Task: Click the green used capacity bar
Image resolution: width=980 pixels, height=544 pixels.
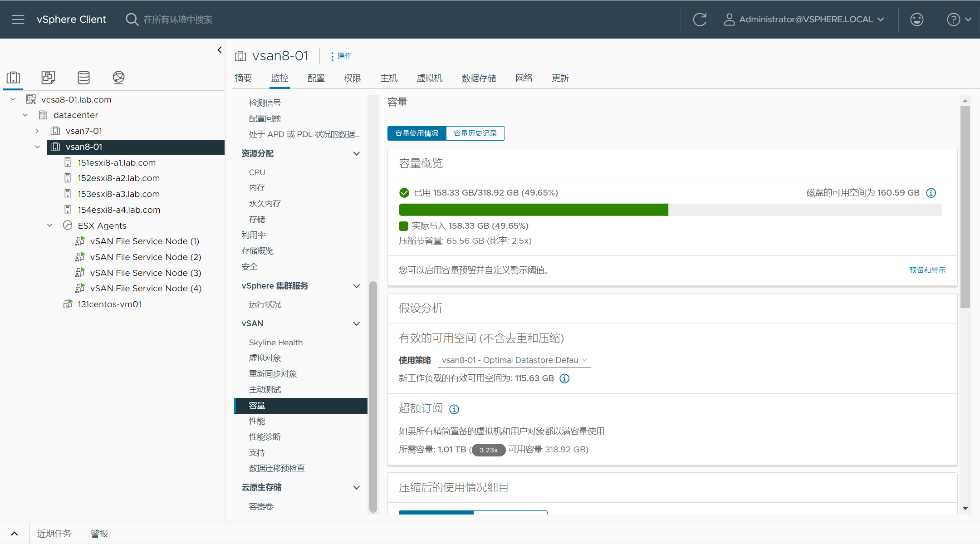Action: click(x=534, y=210)
